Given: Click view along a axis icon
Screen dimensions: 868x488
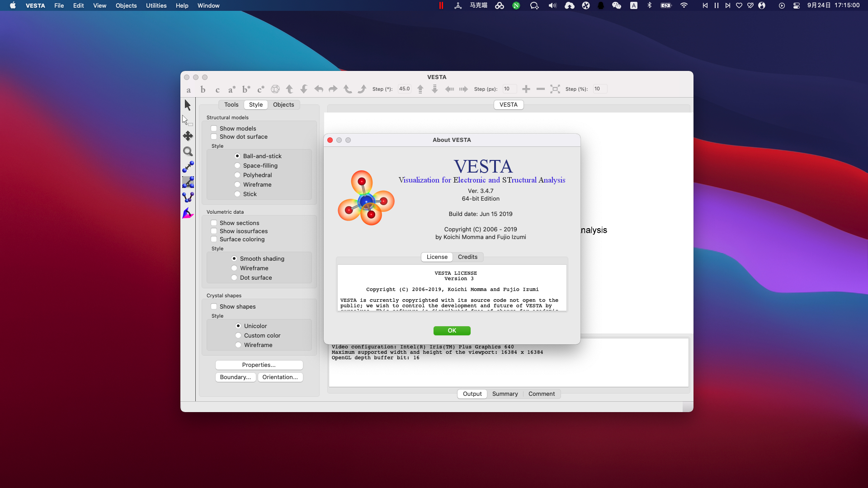Looking at the screenshot, I should (189, 89).
